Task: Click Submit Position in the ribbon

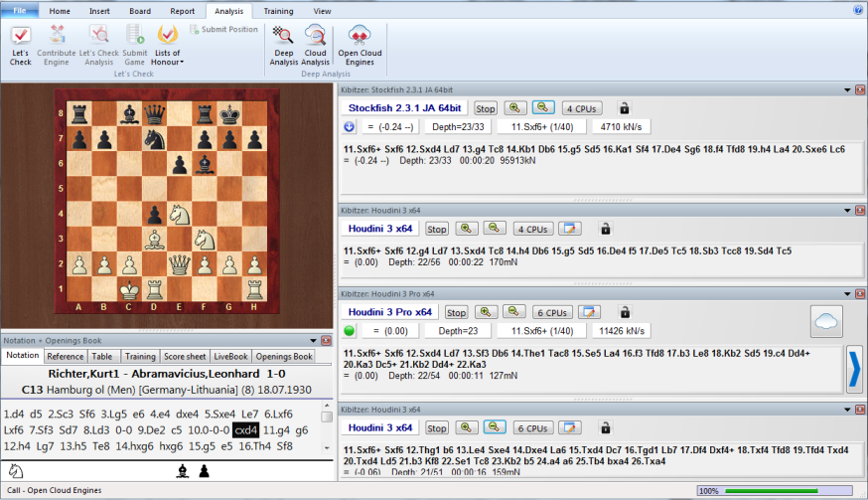Action: [x=224, y=30]
